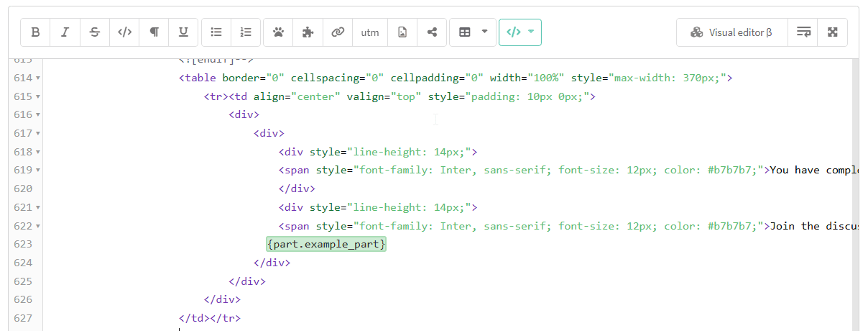This screenshot has height=331, width=868.
Task: Apply underline formatting
Action: click(x=183, y=32)
